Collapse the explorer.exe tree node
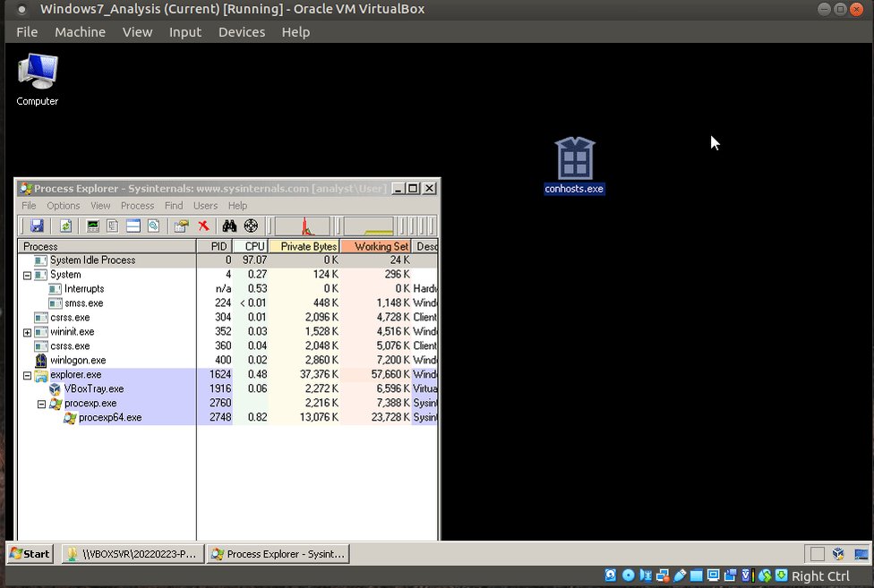874x588 pixels. 27,375
